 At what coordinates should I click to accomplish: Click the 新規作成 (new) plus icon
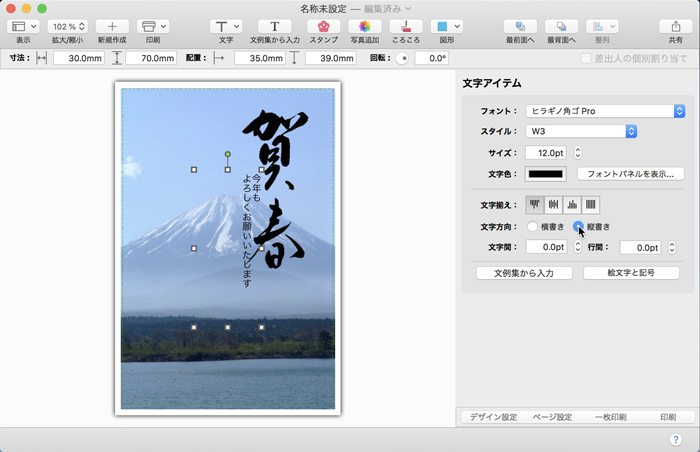click(111, 26)
